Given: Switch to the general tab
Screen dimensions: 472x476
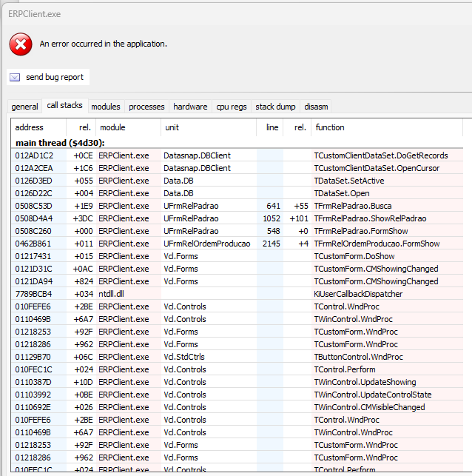Looking at the screenshot, I should click(24, 107).
